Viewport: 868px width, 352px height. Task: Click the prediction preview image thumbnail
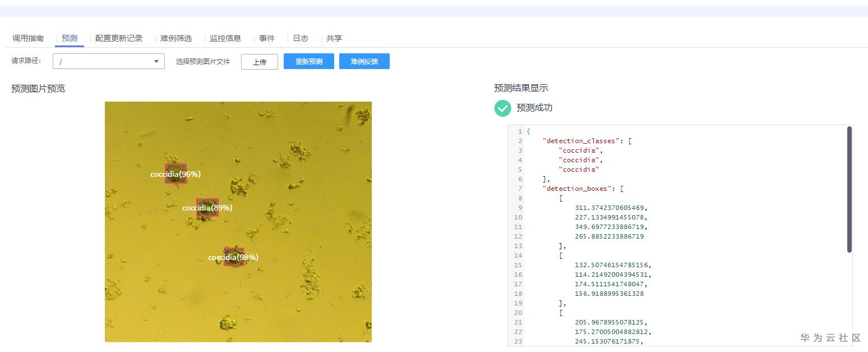tap(238, 221)
